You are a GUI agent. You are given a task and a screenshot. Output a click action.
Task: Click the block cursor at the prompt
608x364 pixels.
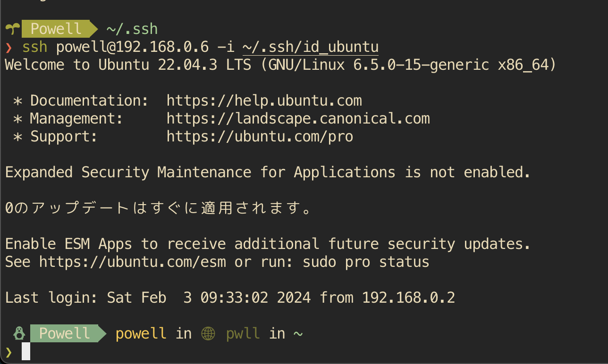(26, 352)
